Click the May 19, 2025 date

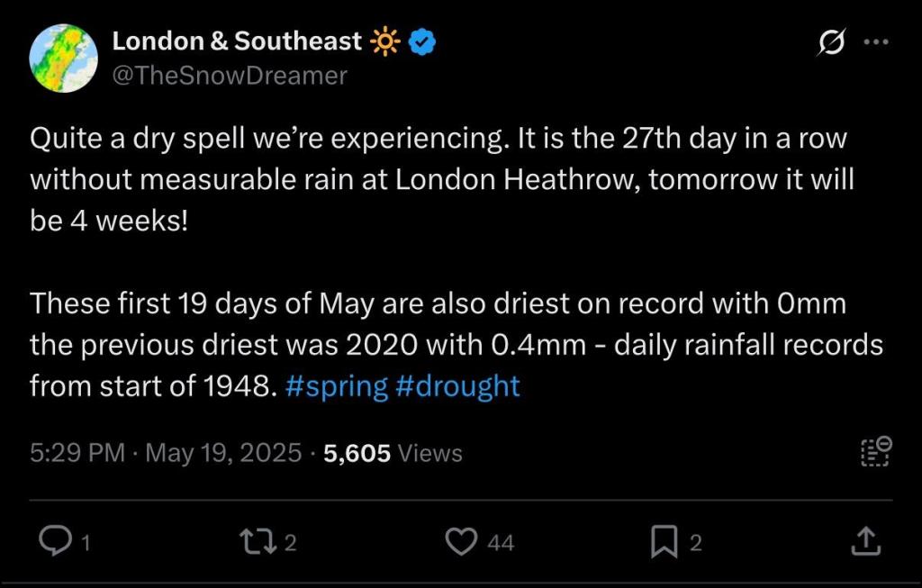tap(222, 453)
